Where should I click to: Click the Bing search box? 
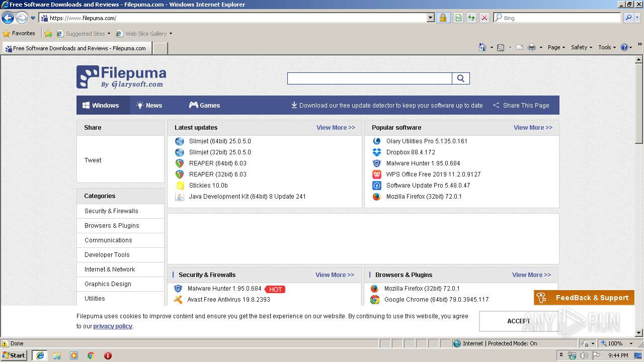click(x=558, y=18)
